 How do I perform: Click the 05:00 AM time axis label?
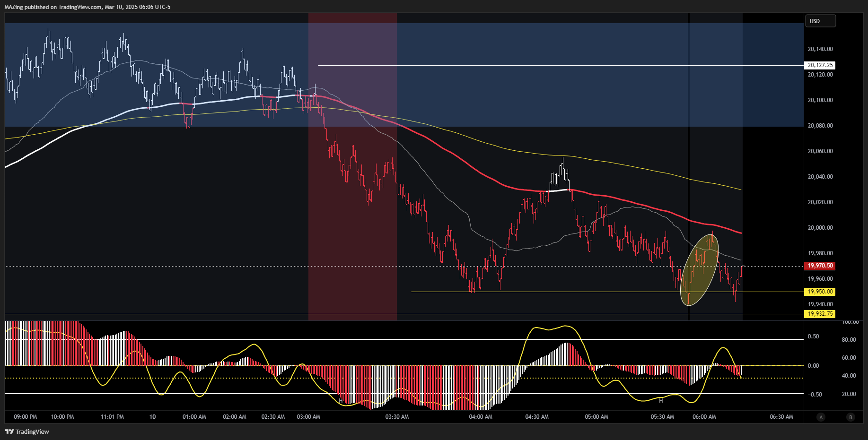coord(596,417)
